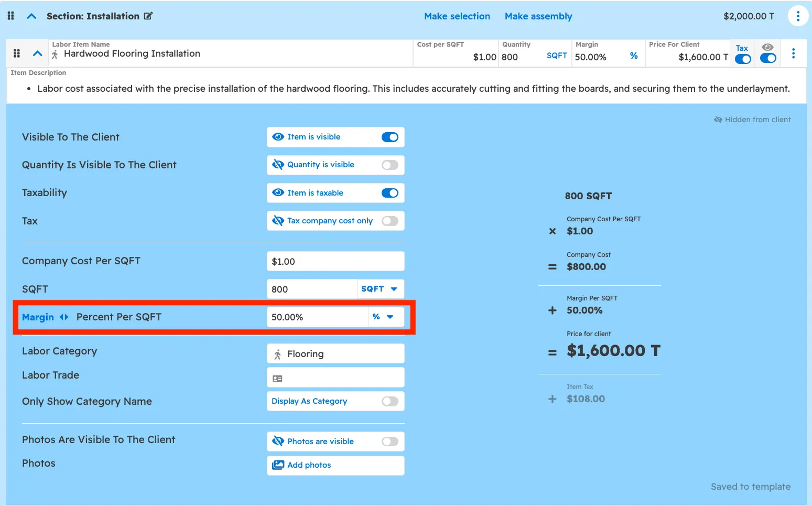Open the SQFT unit dropdown
812x506 pixels.
point(380,289)
